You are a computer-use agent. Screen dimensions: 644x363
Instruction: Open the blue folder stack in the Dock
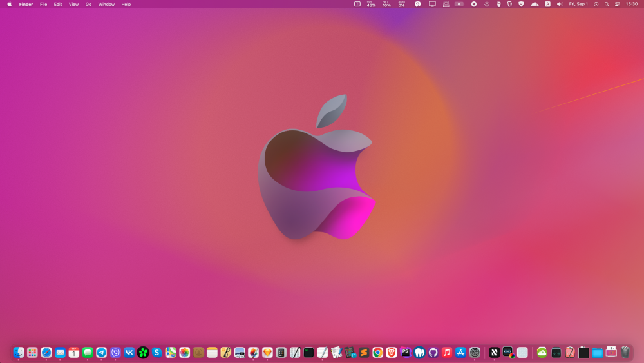click(x=598, y=352)
